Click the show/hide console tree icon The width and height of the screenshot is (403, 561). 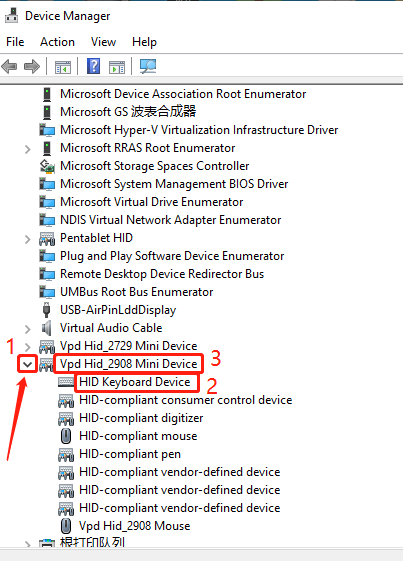pyautogui.click(x=63, y=67)
